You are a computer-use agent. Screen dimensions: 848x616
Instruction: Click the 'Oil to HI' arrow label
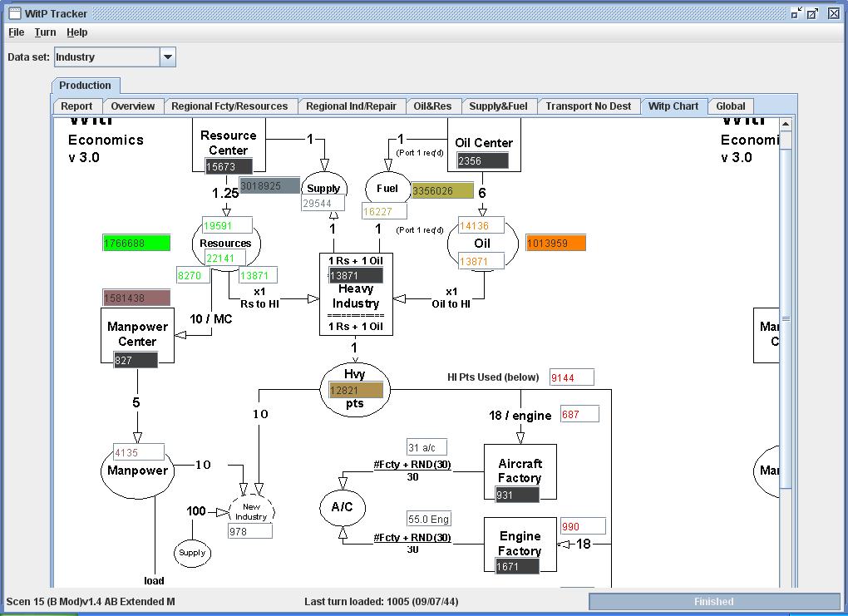pyautogui.click(x=451, y=303)
